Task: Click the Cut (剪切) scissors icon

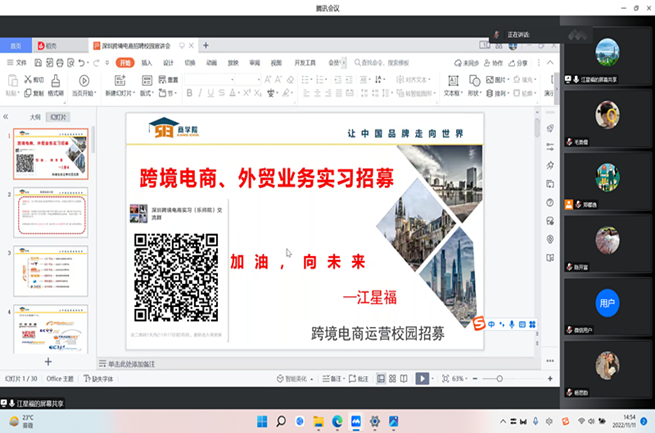Action: point(28,79)
